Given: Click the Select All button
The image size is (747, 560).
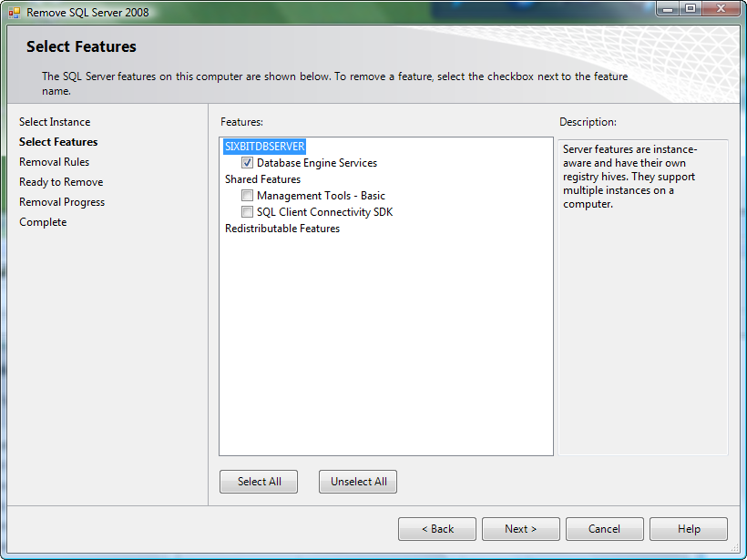Looking at the screenshot, I should coord(258,482).
